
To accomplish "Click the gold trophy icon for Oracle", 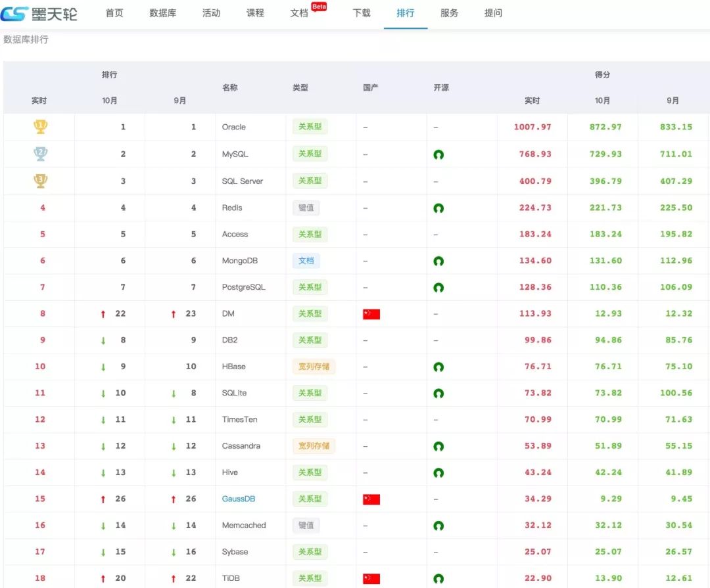I will pyautogui.click(x=41, y=127).
